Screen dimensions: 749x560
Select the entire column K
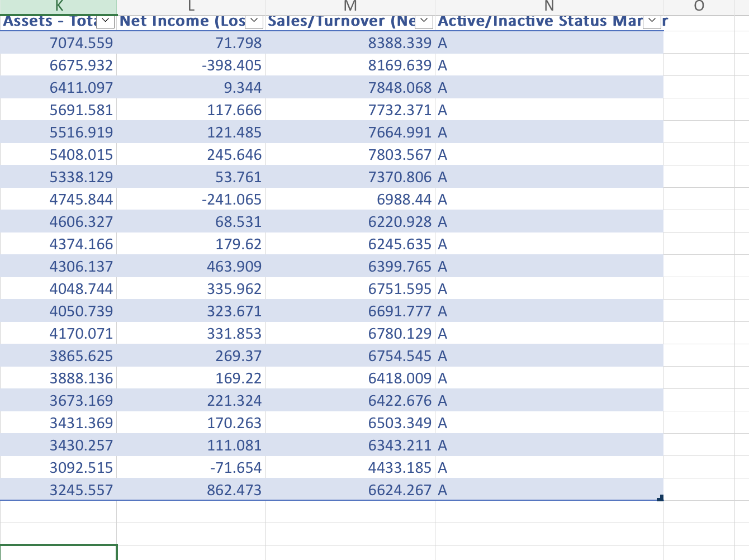click(59, 6)
